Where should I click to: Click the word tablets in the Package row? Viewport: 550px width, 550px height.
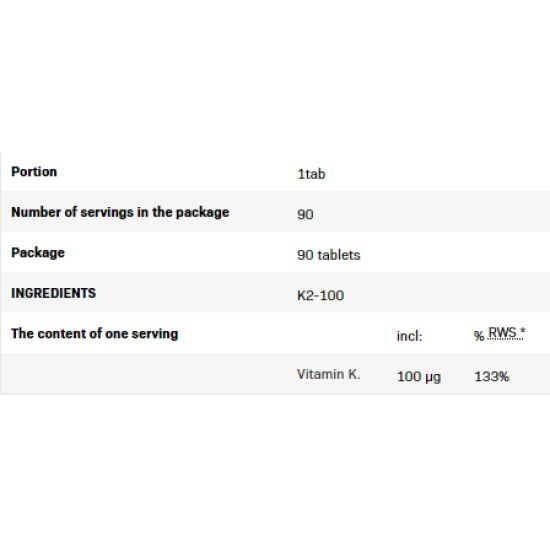click(338, 255)
